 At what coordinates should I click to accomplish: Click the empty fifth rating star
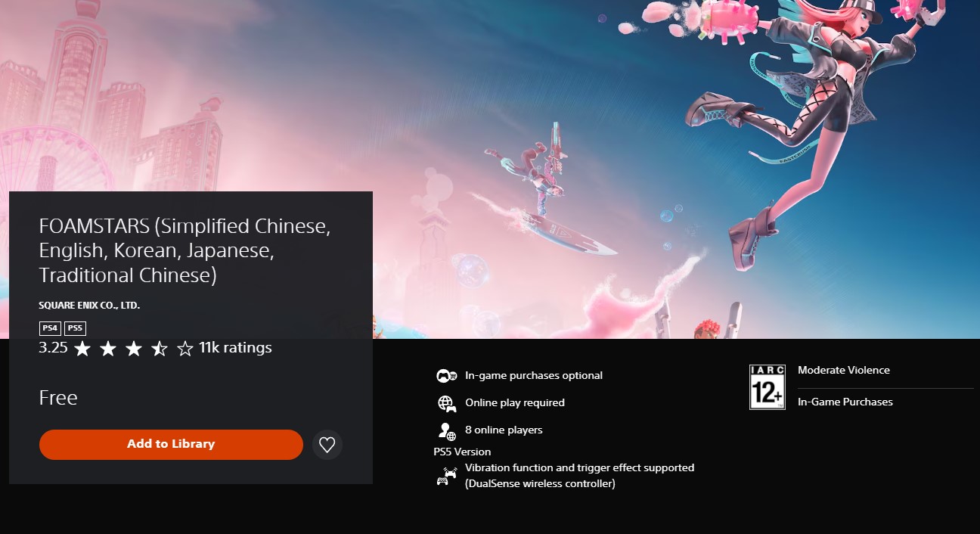185,349
